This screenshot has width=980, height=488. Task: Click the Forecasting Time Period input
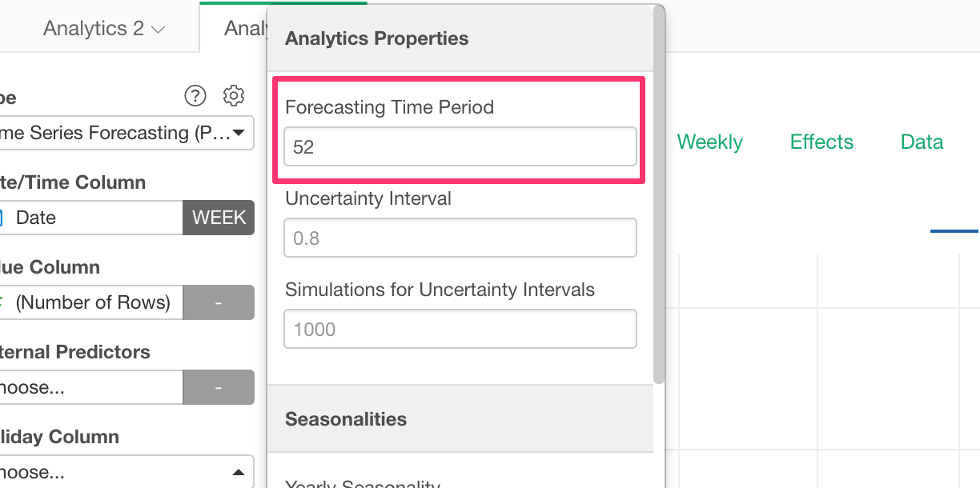460,147
